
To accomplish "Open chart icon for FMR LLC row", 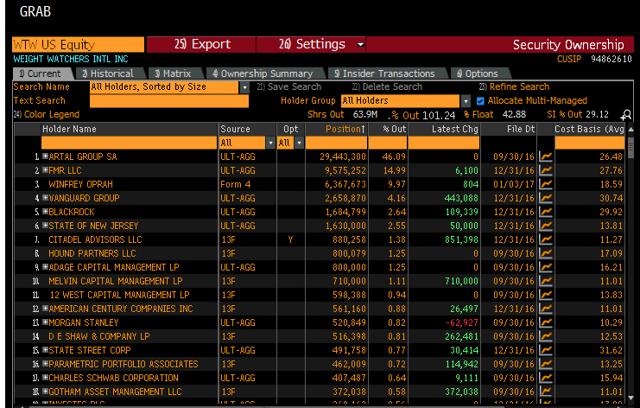I will (546, 171).
